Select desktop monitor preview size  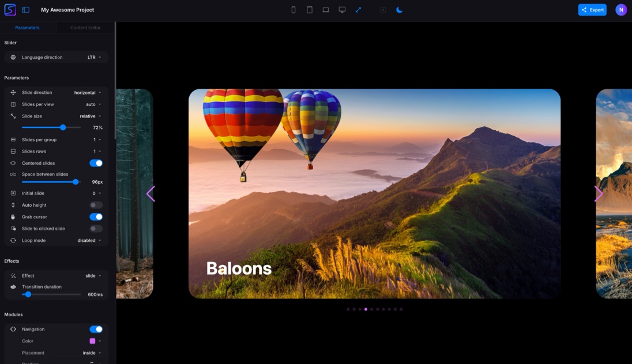coord(342,10)
